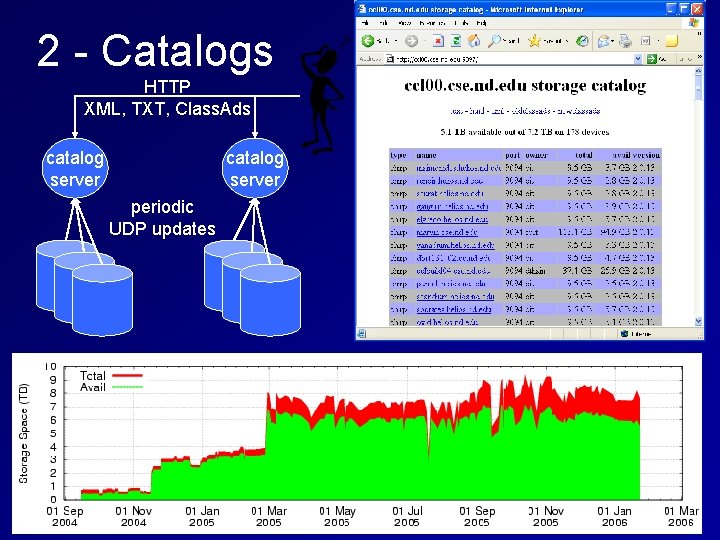Print the page with the printer icon
This screenshot has height=540, width=720.
coord(625,41)
